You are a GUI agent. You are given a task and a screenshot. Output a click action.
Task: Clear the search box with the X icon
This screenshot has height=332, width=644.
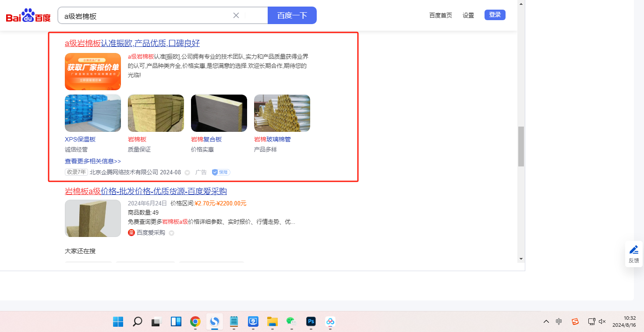tap(236, 15)
